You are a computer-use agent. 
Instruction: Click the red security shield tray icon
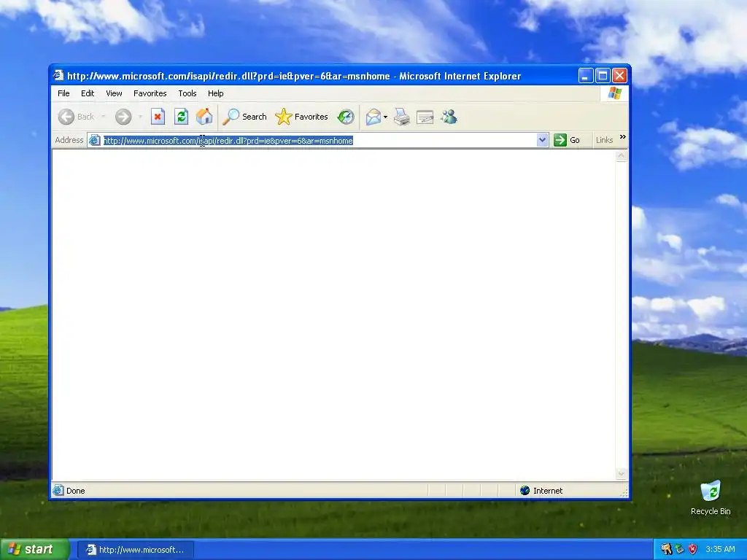(693, 549)
